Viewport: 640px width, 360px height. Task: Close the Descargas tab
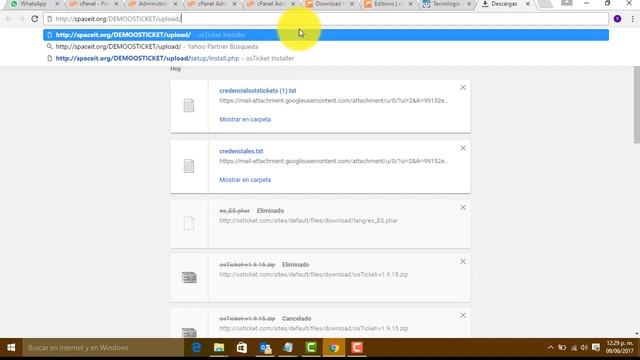click(x=528, y=4)
